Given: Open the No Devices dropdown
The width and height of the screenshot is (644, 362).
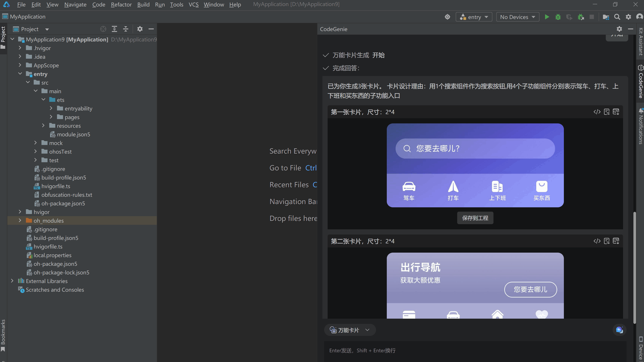Looking at the screenshot, I should click(x=517, y=17).
